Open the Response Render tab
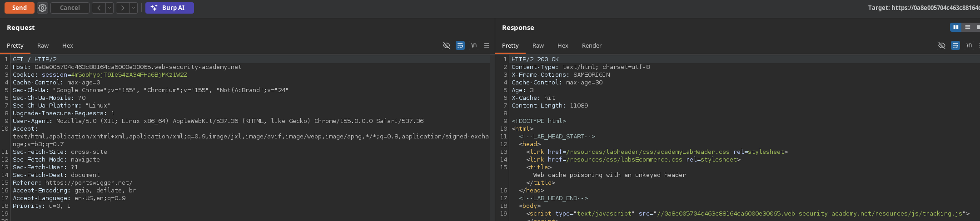 tap(592, 45)
